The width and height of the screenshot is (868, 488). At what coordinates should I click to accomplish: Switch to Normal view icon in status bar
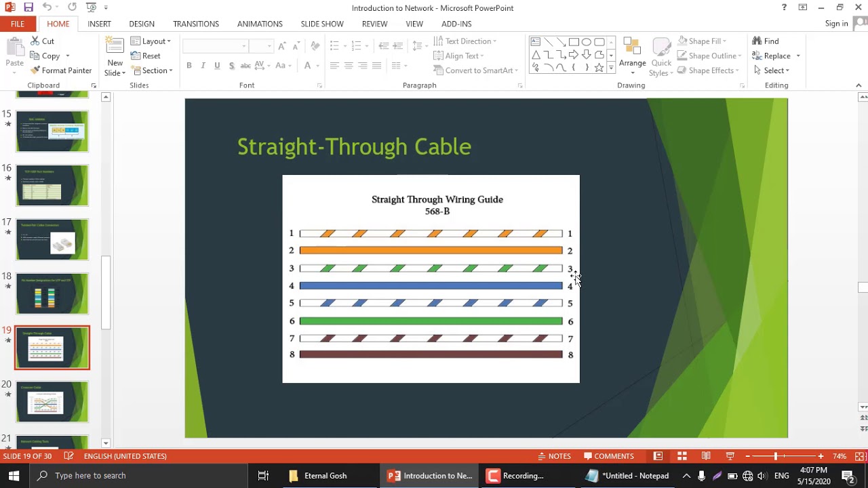click(x=658, y=456)
